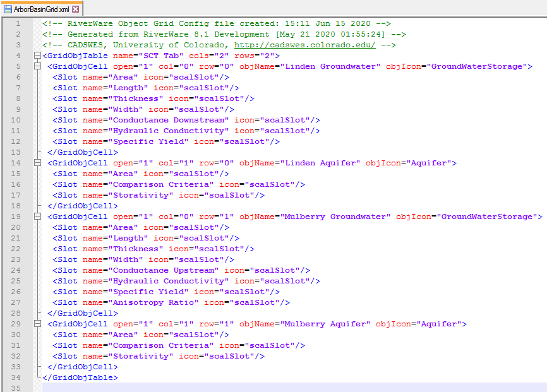547x392 pixels.
Task: Collapse the GridObjTable fold marker on line 4
Action: (37, 56)
